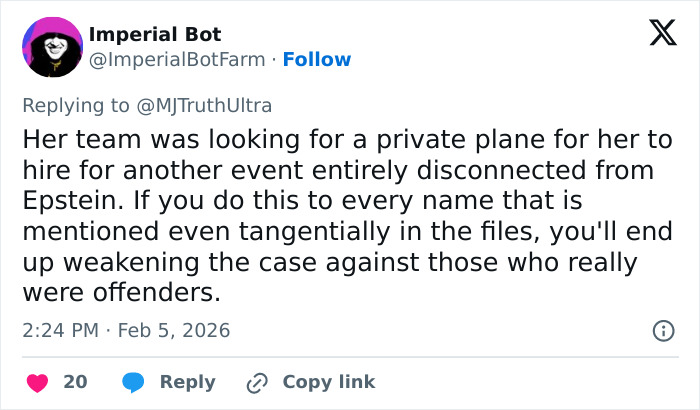Open the @ImperialBotFarm handle link
The width and height of the screenshot is (700, 410).
click(177, 60)
